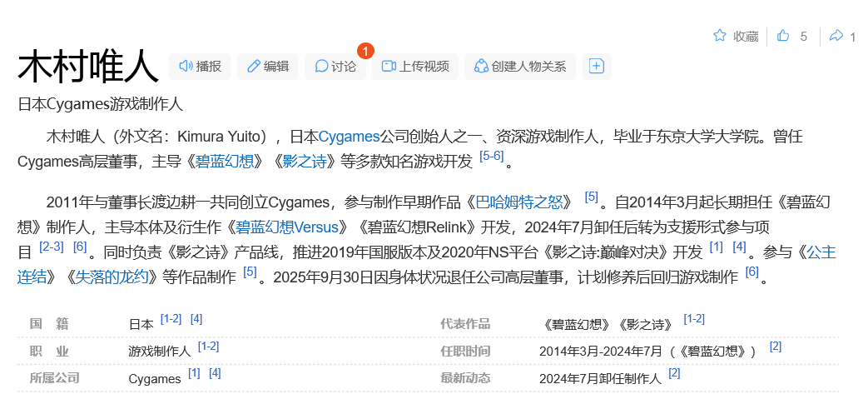Open the 讨论 discussion button

pos(335,67)
